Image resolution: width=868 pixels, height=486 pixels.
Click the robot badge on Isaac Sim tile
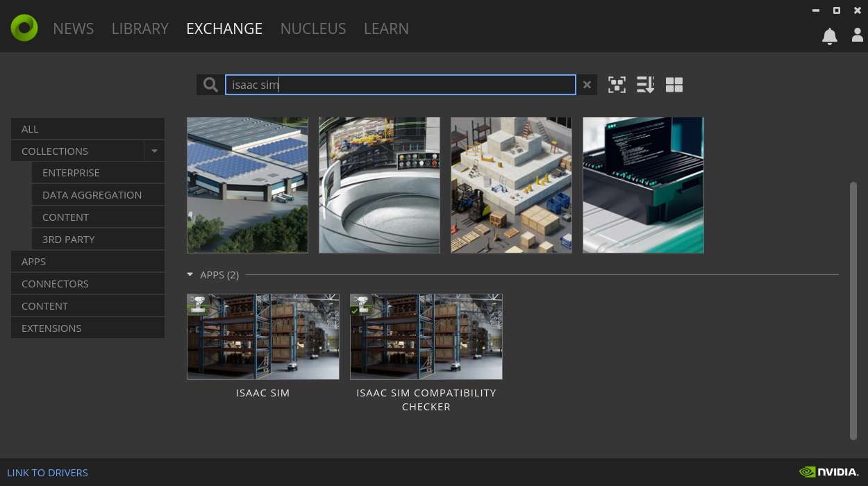click(x=199, y=305)
